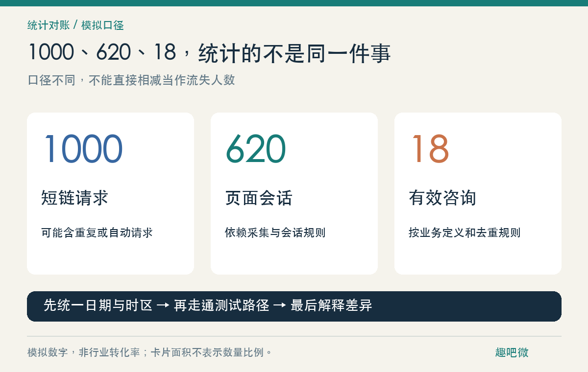Click the footnote starting 模拟数字，非行业转化率
Image resolution: width=588 pixels, height=372 pixels.
point(150,352)
